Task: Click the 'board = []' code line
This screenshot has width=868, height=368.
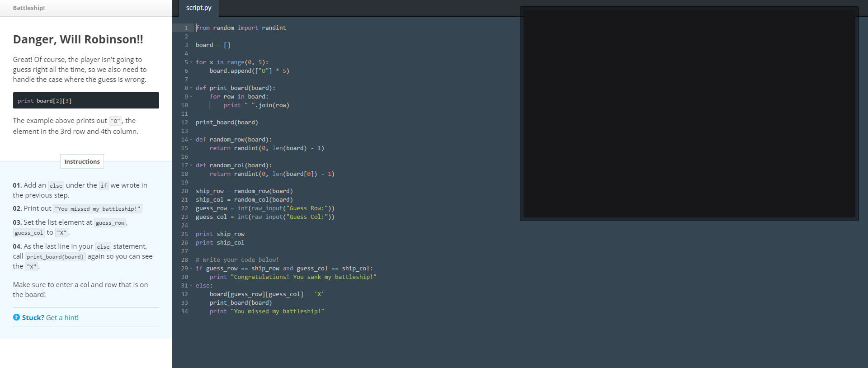Action: [213, 45]
